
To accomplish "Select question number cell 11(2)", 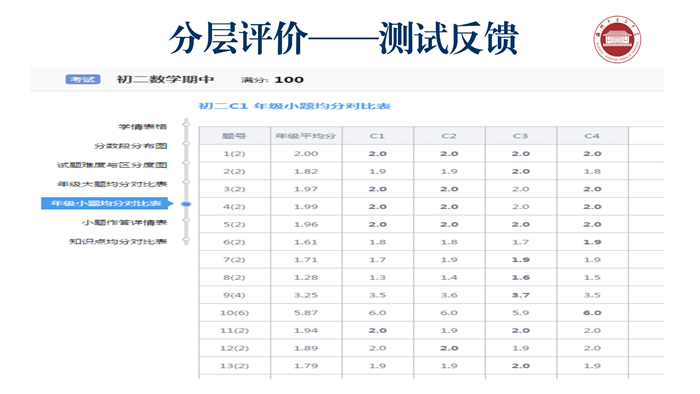I will [x=234, y=331].
